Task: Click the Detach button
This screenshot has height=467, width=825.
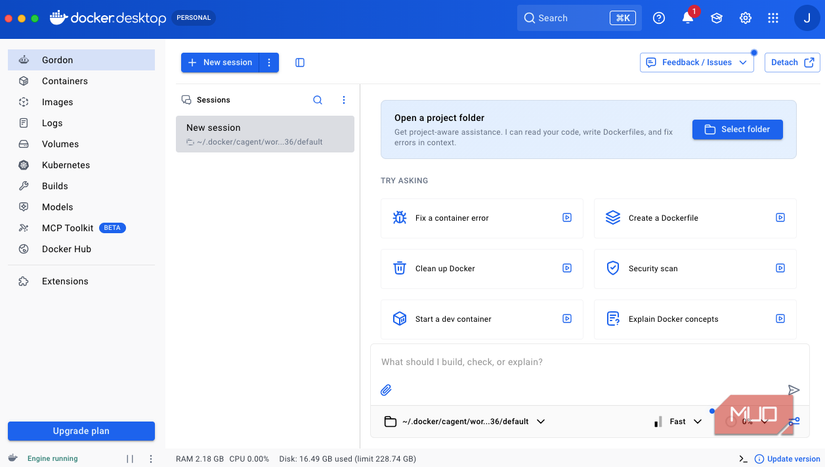Action: tap(792, 63)
